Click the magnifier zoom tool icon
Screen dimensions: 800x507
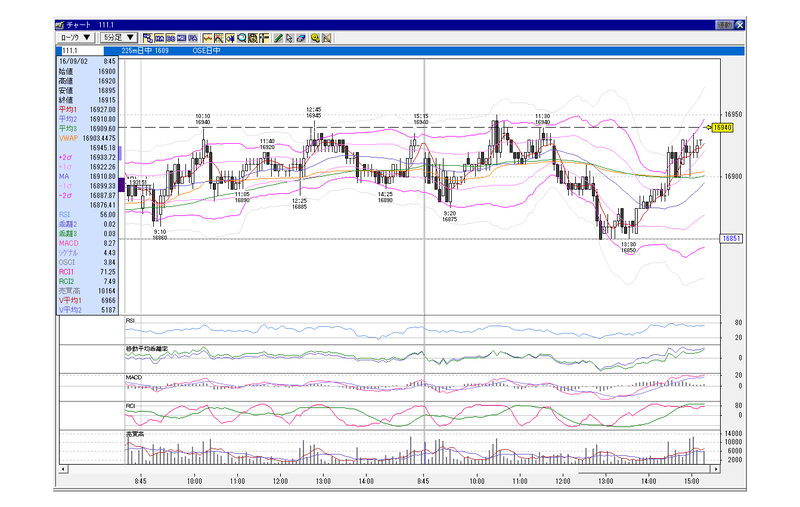[241, 38]
